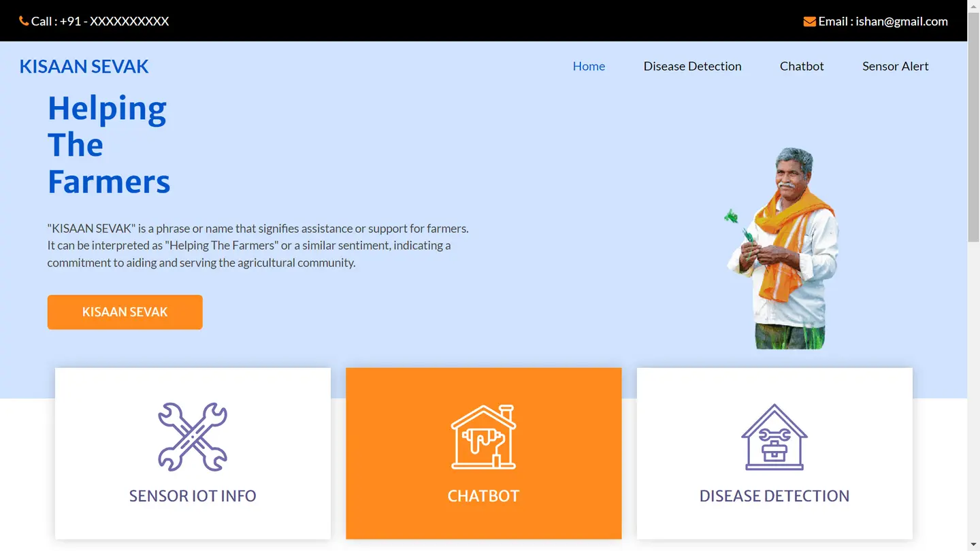Click the farmer holding seedling image

781,248
